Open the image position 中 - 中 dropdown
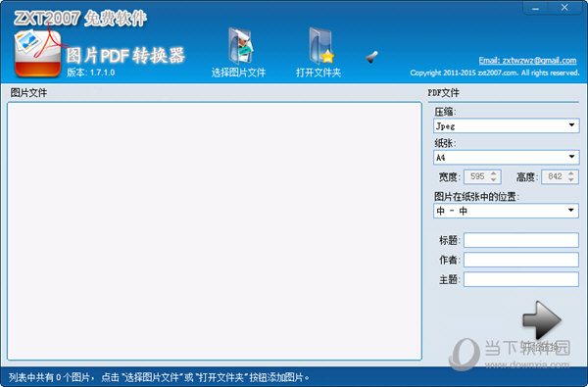 click(506, 211)
